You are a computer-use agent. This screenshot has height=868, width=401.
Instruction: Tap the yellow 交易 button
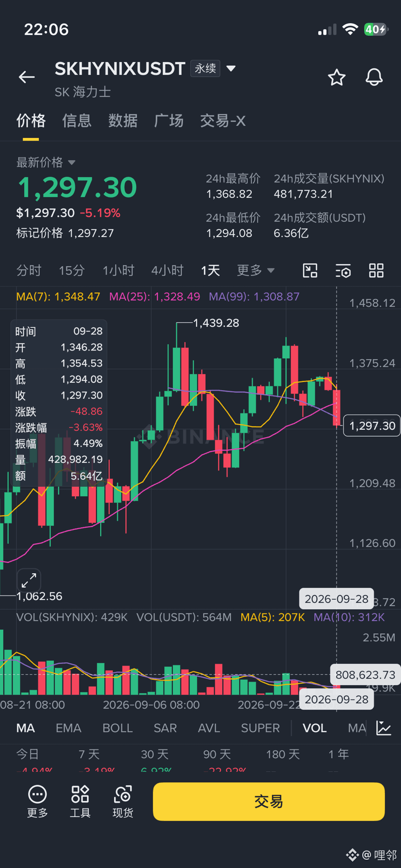269,802
